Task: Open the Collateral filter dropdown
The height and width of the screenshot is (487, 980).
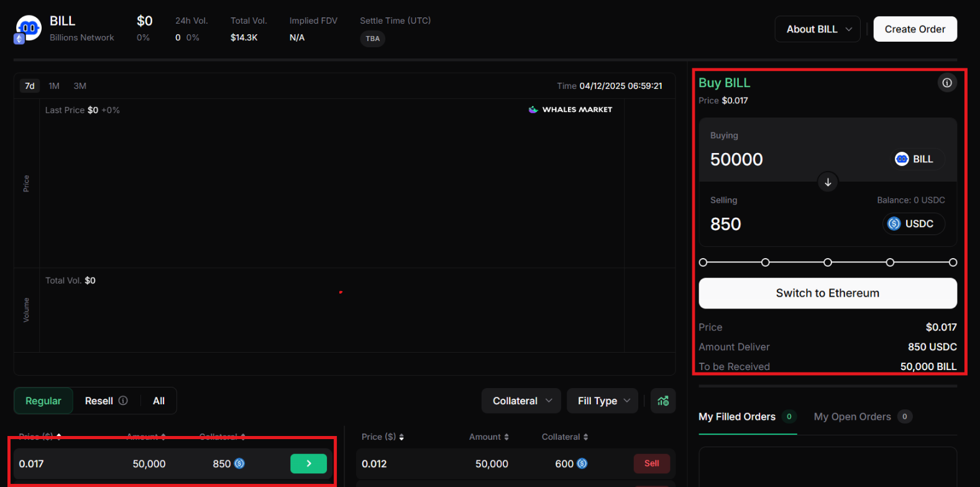Action: point(521,401)
